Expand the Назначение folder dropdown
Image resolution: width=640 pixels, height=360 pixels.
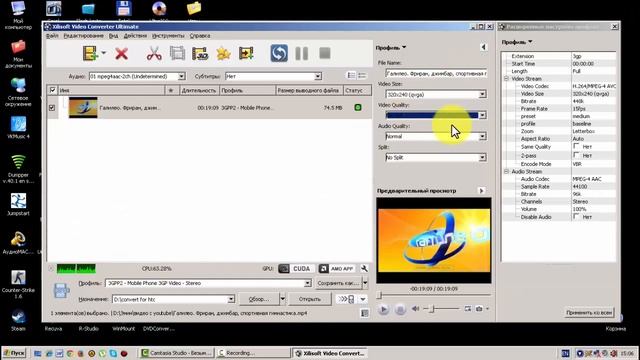pos(231,300)
